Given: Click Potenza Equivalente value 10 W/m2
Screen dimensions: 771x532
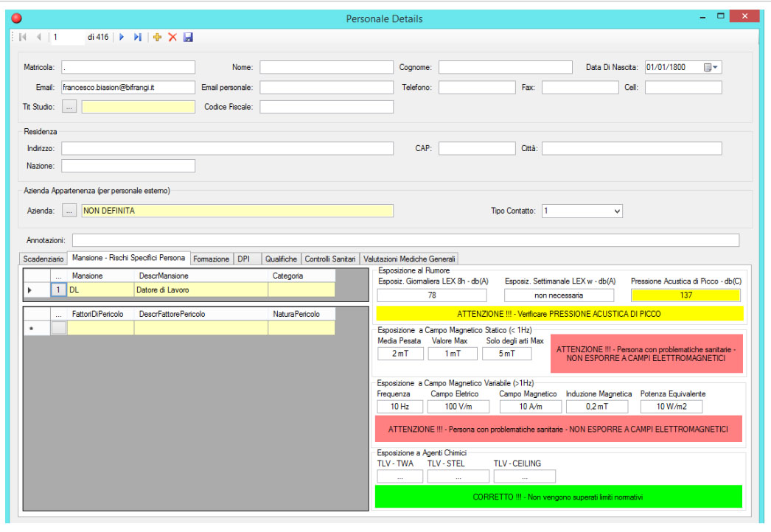Looking at the screenshot, I should 671,407.
